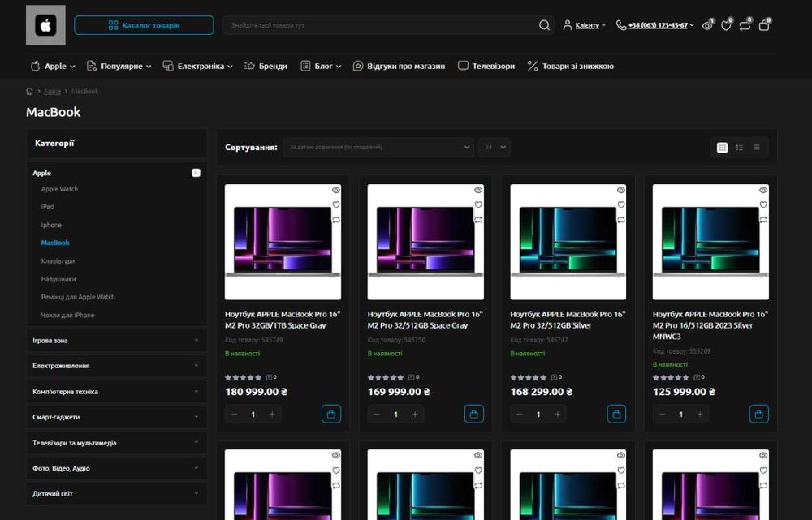The height and width of the screenshot is (520, 812).
Task: Increase quantity of the 169 999.00 MacBook
Action: tap(415, 415)
